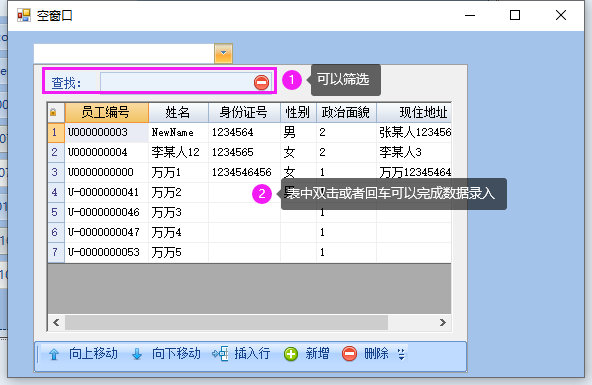592x385 pixels.
Task: Click the 万万3 name cell
Action: 179,212
